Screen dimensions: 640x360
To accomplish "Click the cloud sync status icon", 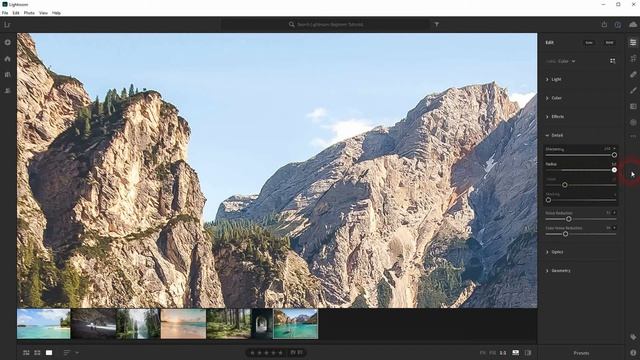I will (633, 24).
